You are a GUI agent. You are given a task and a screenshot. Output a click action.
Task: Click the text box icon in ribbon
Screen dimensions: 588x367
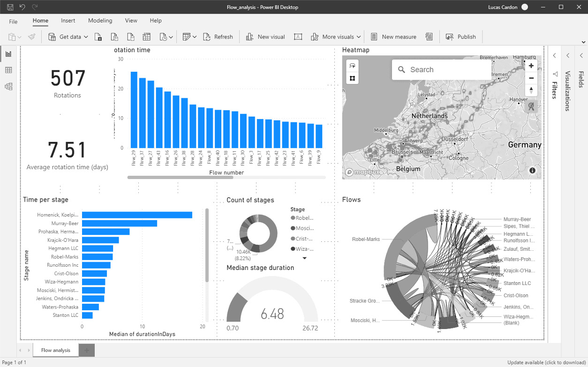[x=298, y=37]
